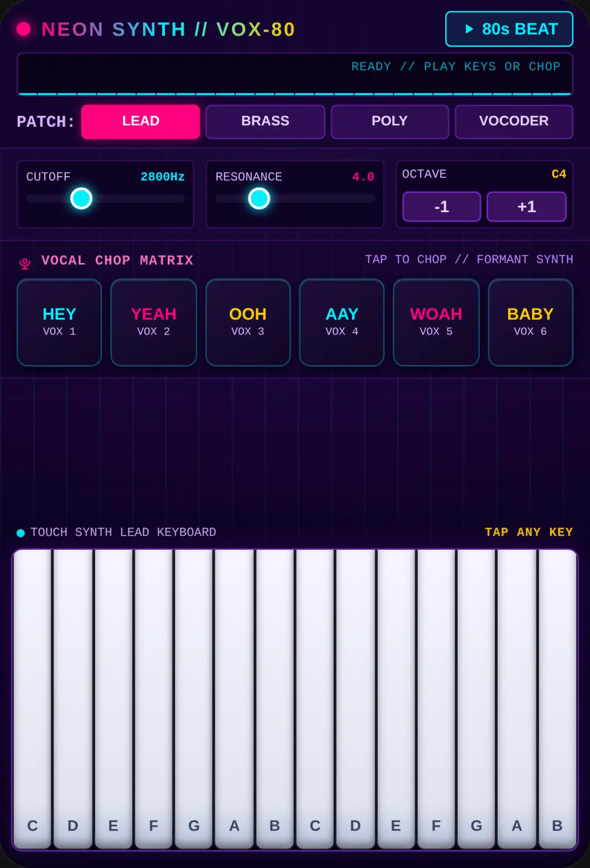Click the CUTOFF slider handle
The width and height of the screenshot is (590, 868).
pyautogui.click(x=81, y=198)
